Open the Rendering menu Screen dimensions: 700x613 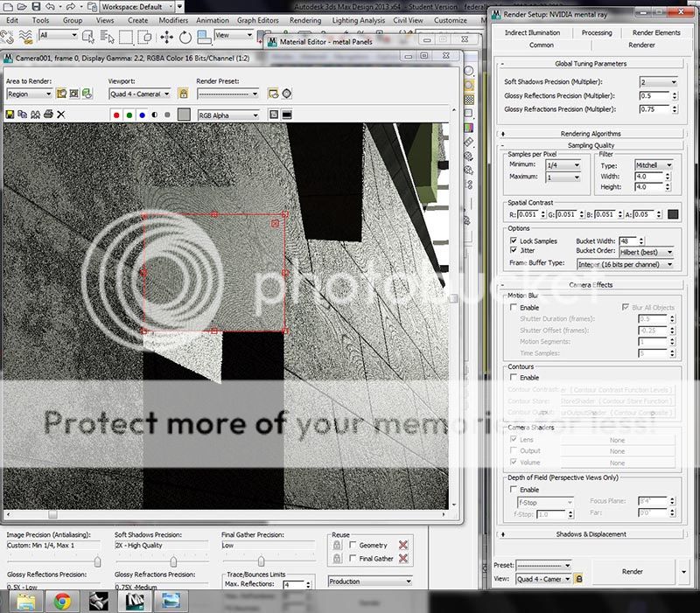[304, 20]
